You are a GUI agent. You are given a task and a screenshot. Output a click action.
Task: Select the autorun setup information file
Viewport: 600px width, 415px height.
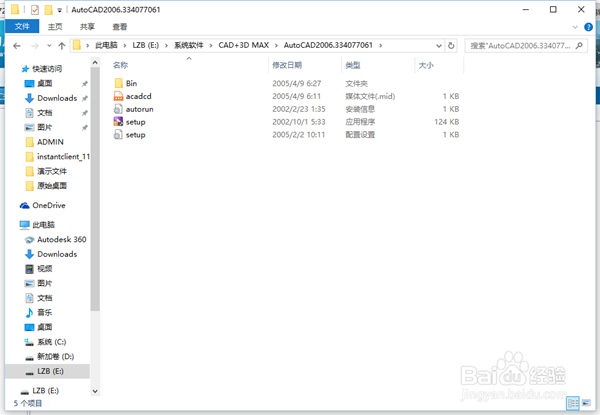139,109
